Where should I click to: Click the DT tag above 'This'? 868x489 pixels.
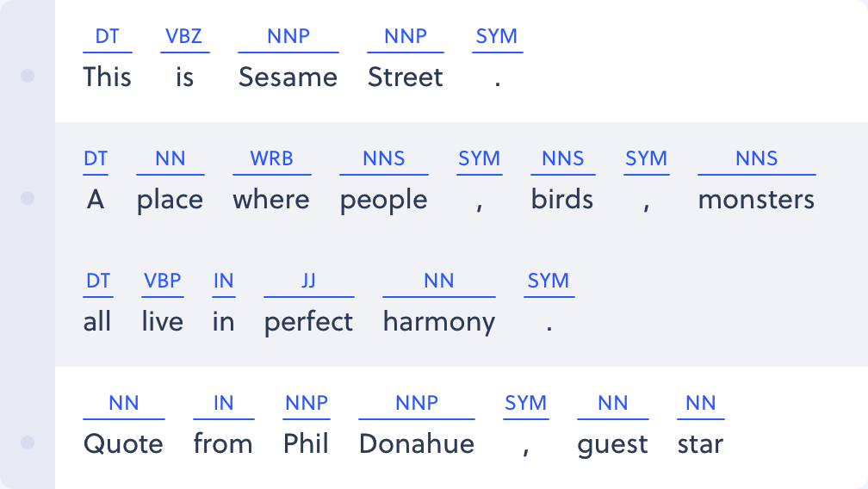(x=107, y=36)
